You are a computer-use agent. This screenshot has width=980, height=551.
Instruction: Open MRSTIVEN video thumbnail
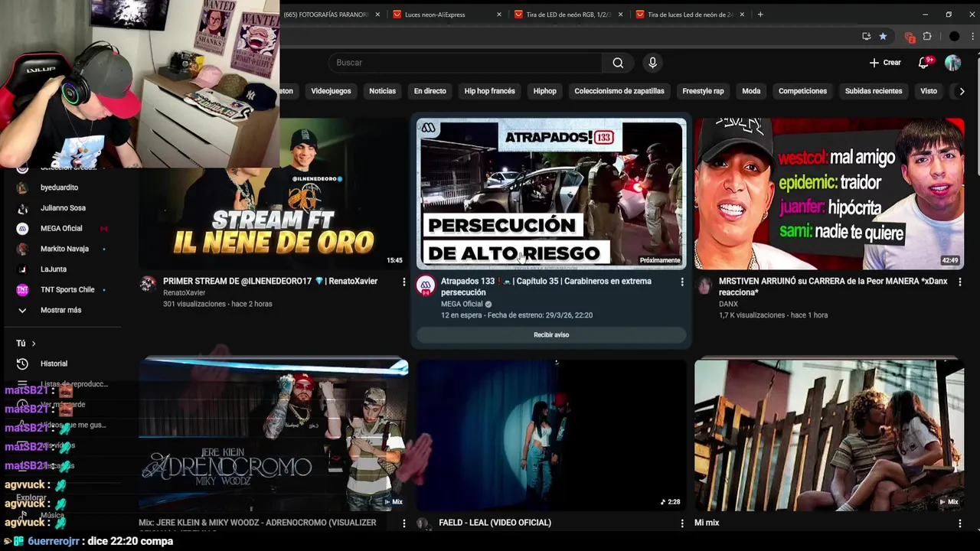[x=829, y=194]
